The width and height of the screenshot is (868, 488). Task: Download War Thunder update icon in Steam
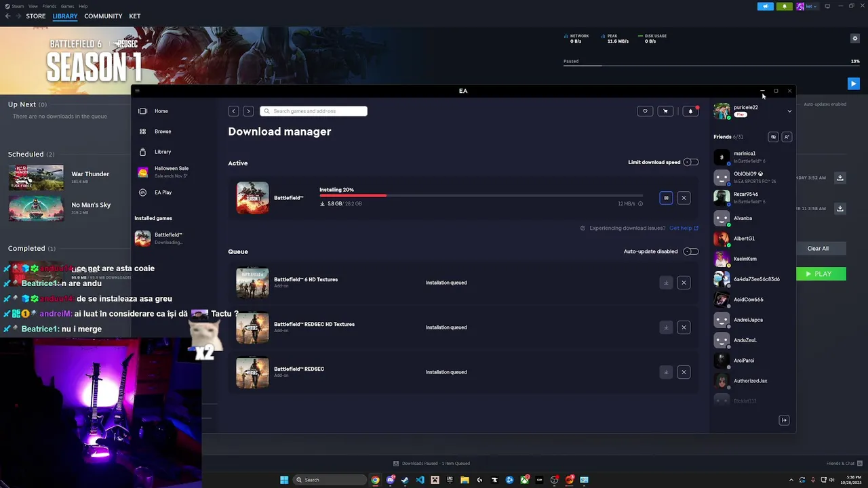point(840,178)
